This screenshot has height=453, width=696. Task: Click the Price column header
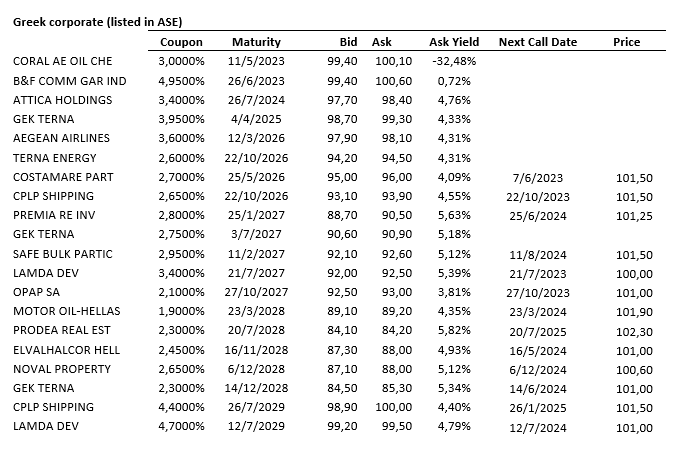(626, 42)
